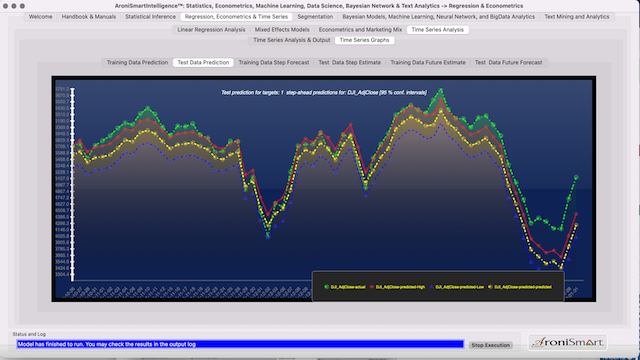Show the Training Data Prediction graph
The height and width of the screenshot is (360, 640).
[x=137, y=62]
